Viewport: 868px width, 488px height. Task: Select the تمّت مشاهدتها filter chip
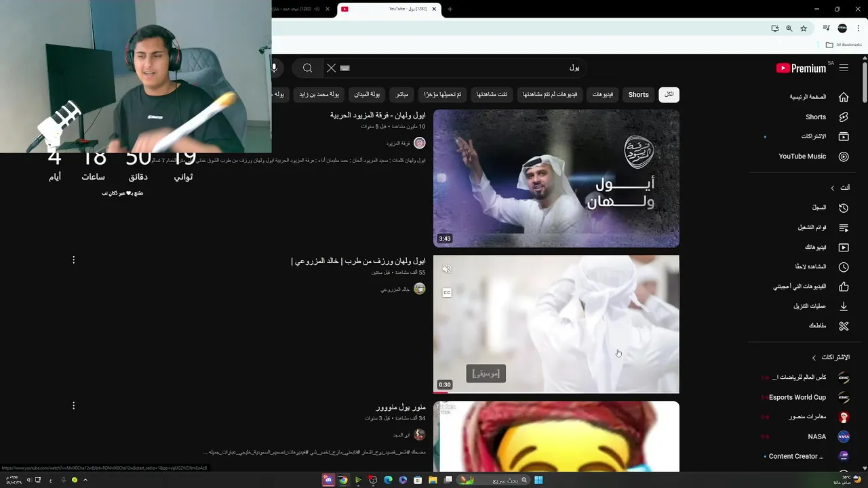pos(492,94)
